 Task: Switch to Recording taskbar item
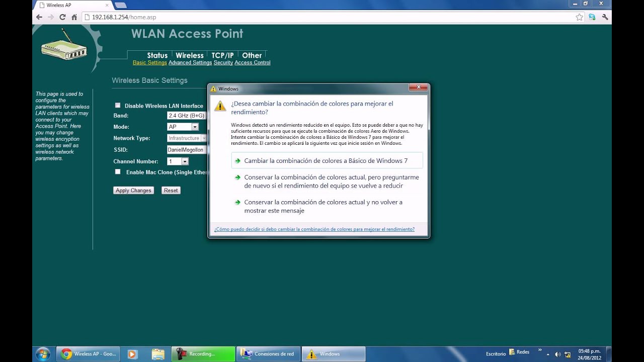(x=203, y=354)
